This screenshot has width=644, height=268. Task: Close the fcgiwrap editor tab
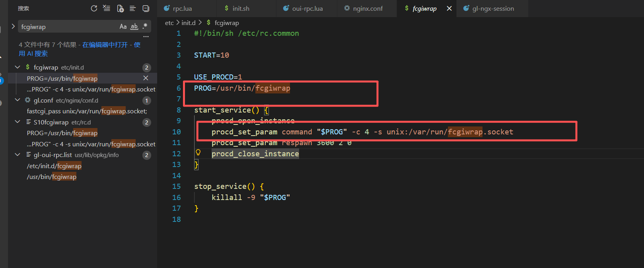(x=449, y=8)
